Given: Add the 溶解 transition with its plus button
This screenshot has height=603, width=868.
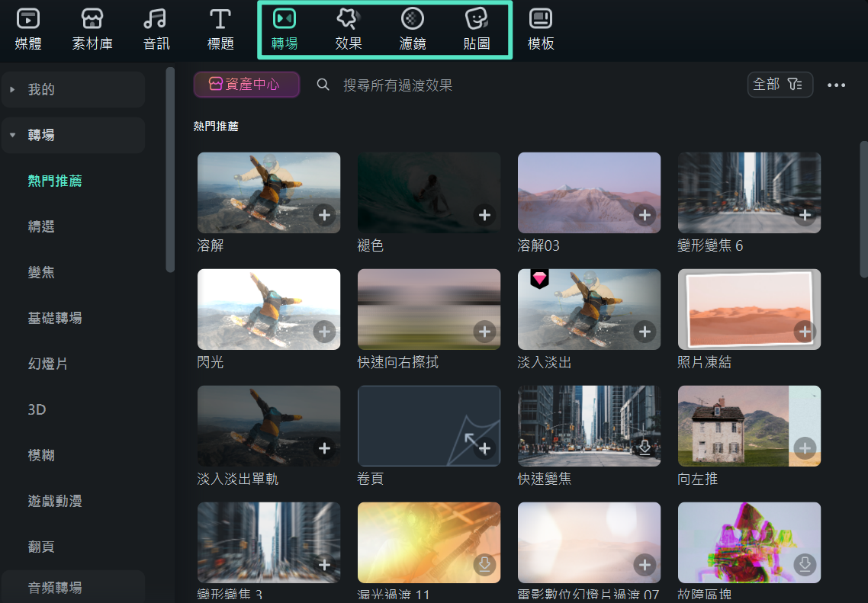Looking at the screenshot, I should coord(324,216).
